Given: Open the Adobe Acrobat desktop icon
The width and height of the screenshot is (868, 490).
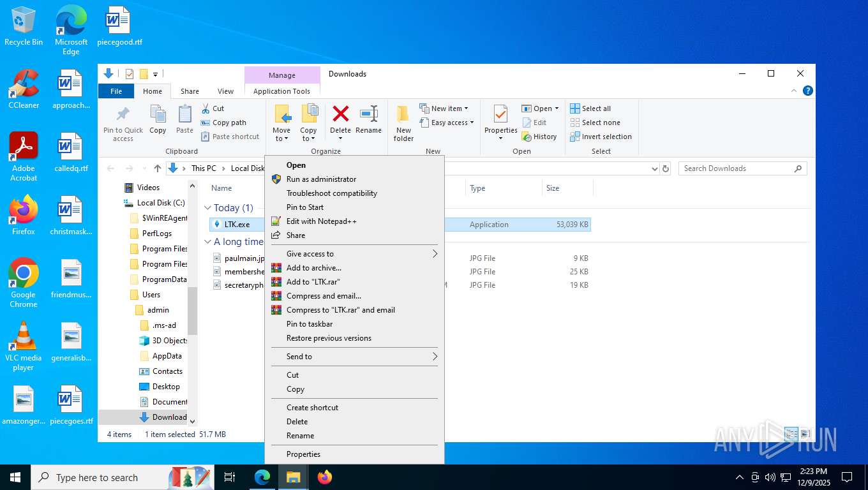Looking at the screenshot, I should coord(24,156).
